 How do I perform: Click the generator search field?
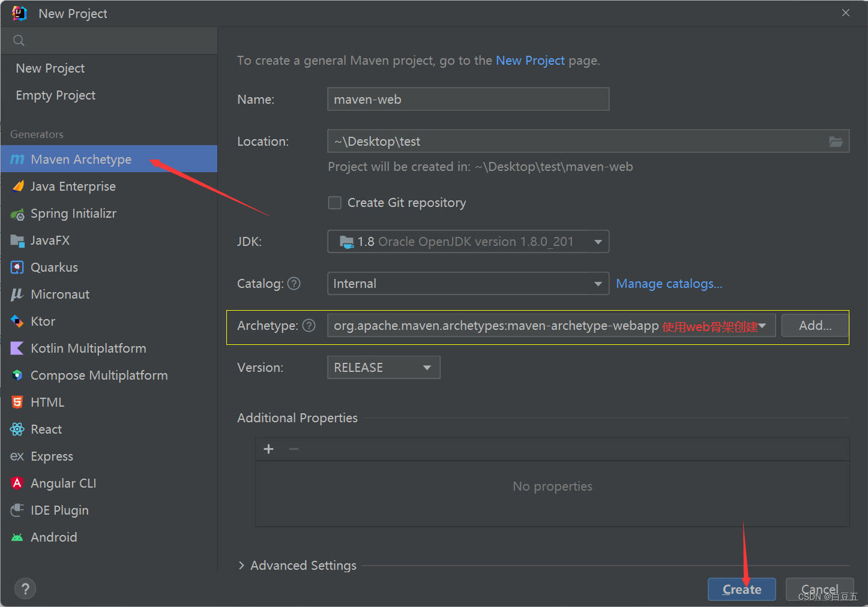click(x=109, y=41)
